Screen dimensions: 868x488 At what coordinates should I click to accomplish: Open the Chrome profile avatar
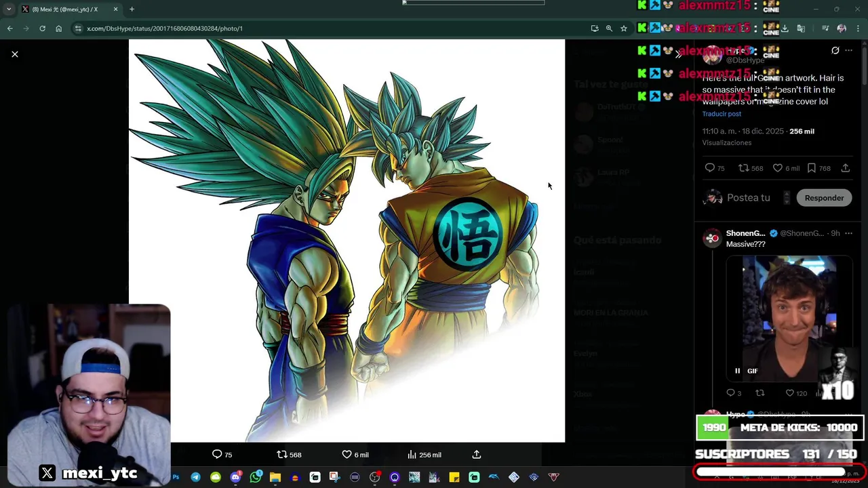click(842, 28)
